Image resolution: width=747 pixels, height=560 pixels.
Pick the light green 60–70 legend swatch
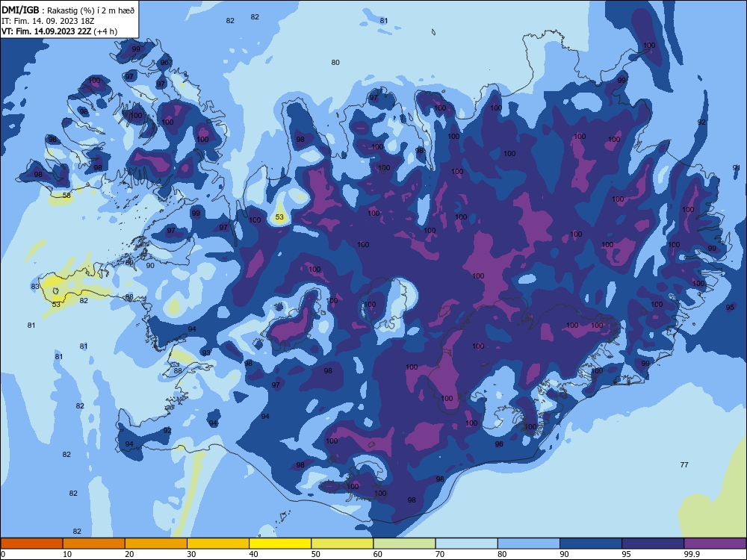[404, 544]
